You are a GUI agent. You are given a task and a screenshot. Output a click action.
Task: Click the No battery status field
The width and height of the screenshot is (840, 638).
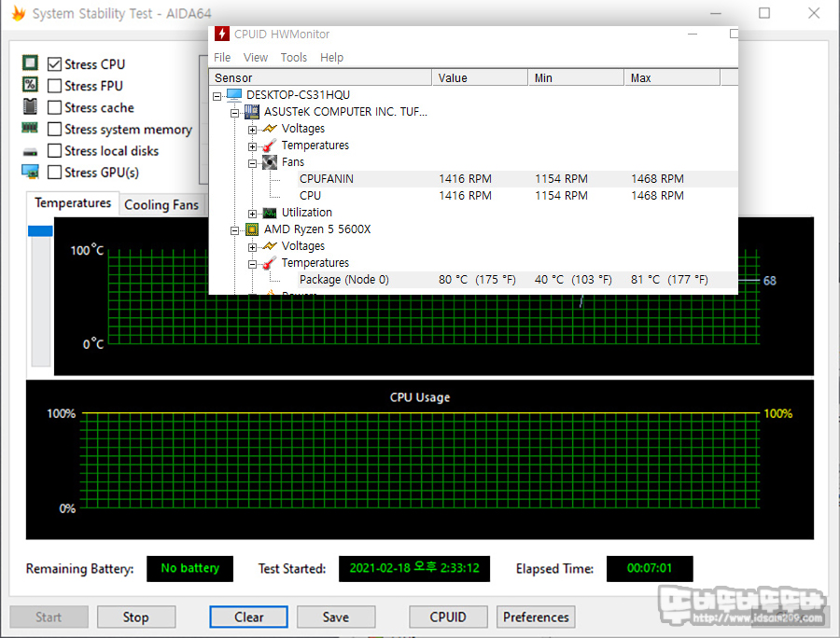190,568
